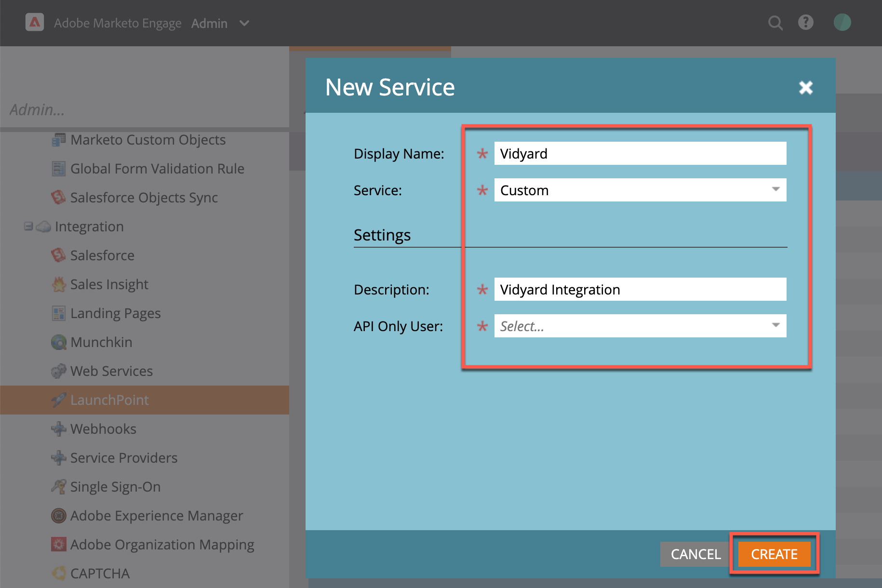Image resolution: width=882 pixels, height=588 pixels.
Task: Click the Admin search field
Action: 145,110
